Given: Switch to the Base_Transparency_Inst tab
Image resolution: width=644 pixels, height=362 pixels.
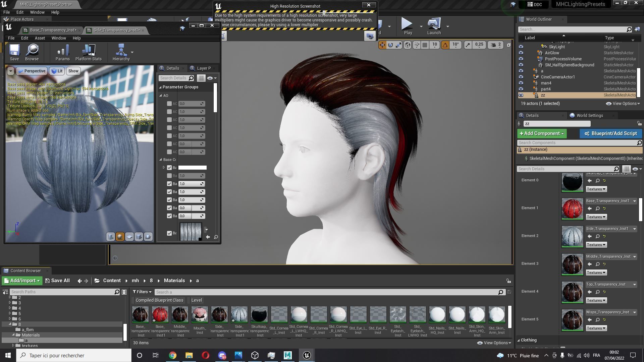Looking at the screenshot, I should 52,30.
